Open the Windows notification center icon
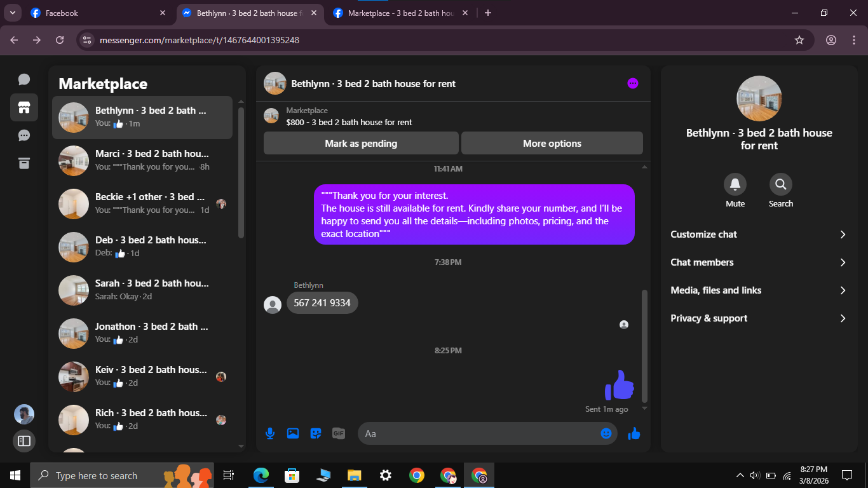 tap(846, 475)
